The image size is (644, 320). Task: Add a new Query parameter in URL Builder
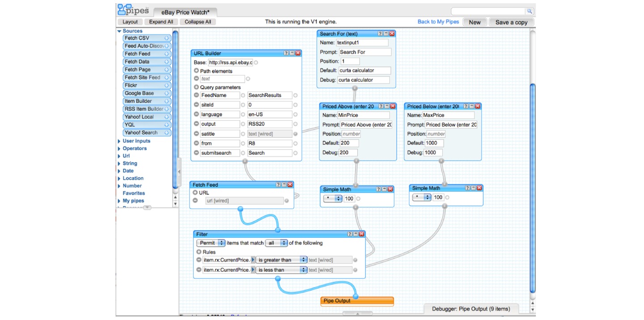coord(196,87)
